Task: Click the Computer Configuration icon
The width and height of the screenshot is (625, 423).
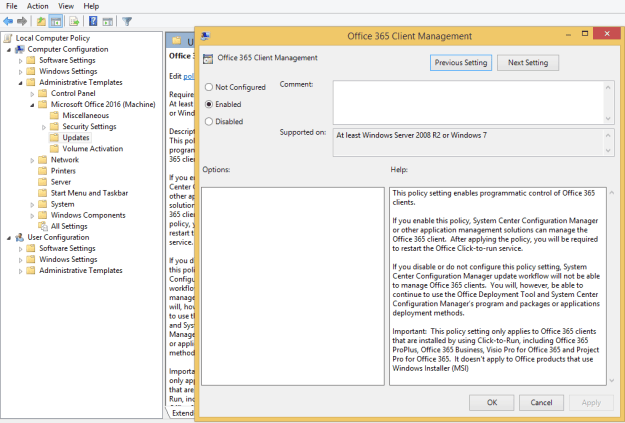Action: [20, 49]
